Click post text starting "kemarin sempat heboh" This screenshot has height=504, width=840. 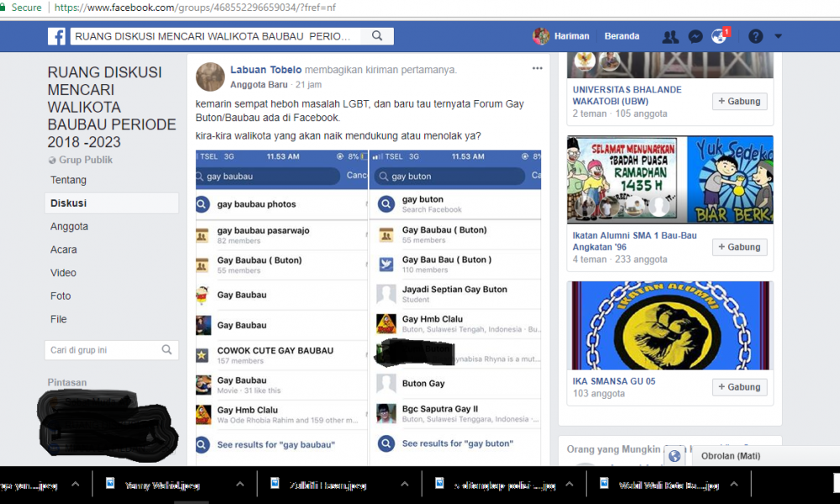point(360,111)
